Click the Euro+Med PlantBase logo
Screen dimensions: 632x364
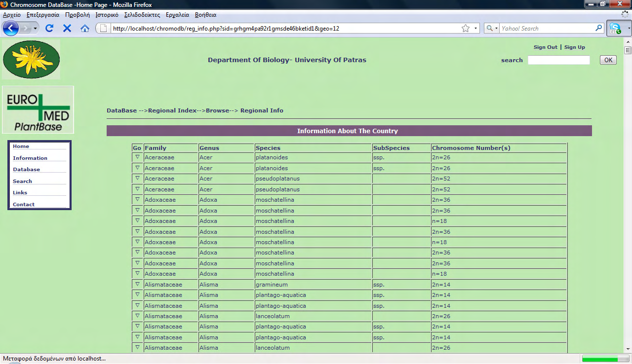click(x=38, y=110)
